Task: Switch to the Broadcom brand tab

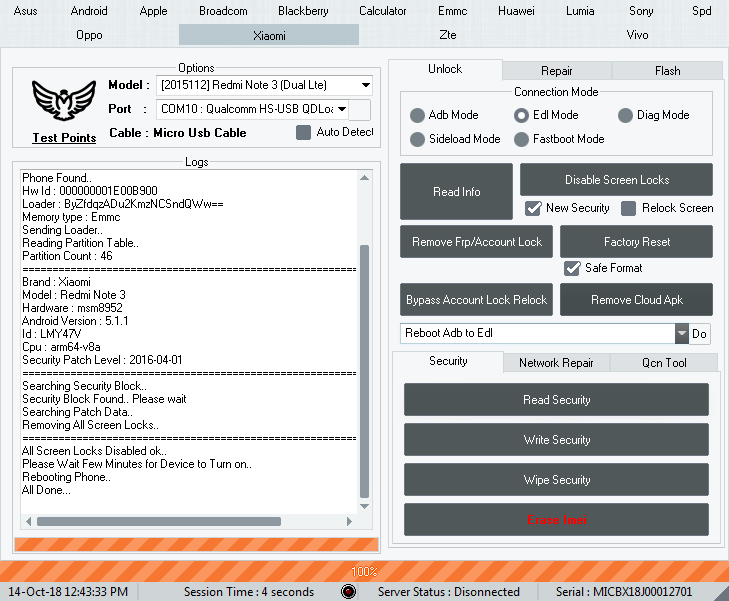Action: pyautogui.click(x=223, y=11)
